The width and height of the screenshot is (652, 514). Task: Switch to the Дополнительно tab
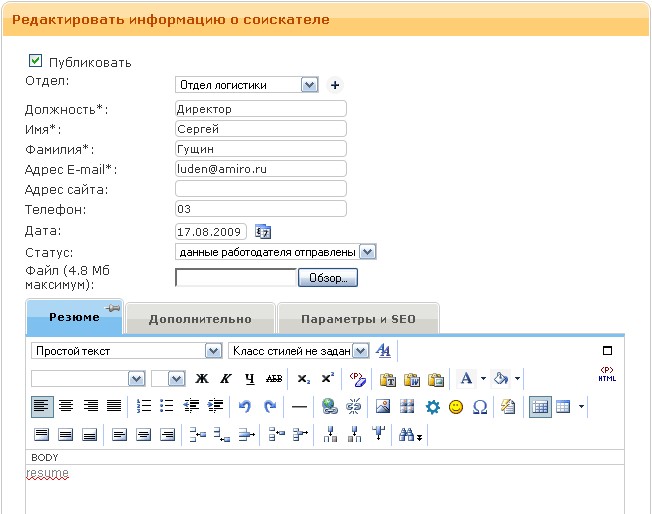[x=200, y=319]
